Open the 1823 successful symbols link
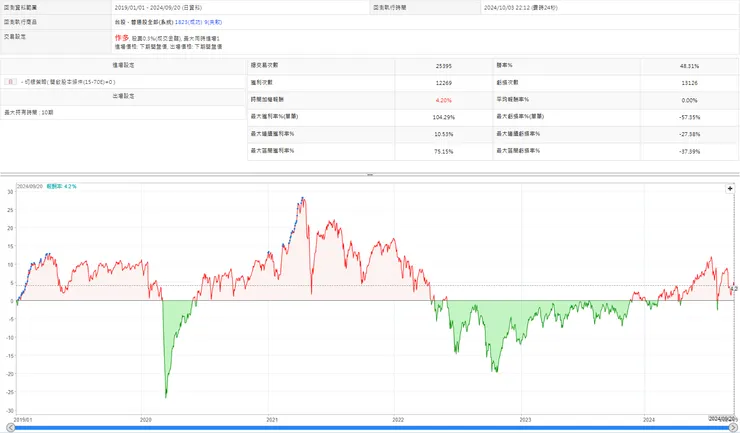Image resolution: width=740 pixels, height=433 pixels. pos(188,22)
